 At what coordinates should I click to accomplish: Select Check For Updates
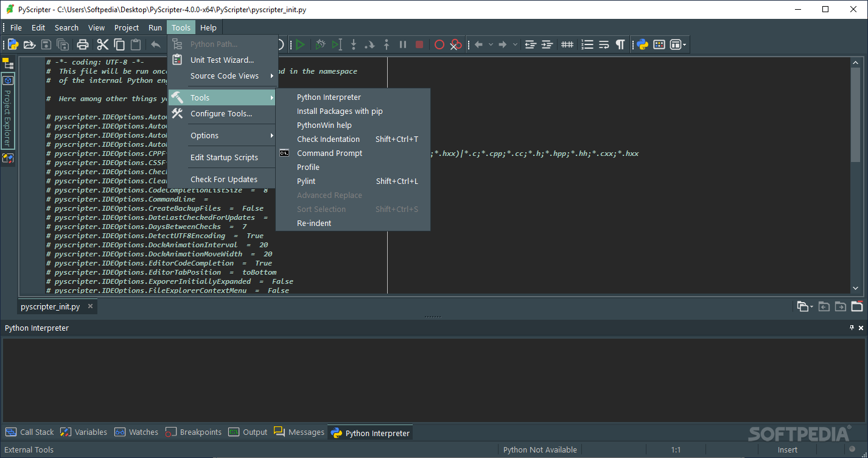(223, 179)
